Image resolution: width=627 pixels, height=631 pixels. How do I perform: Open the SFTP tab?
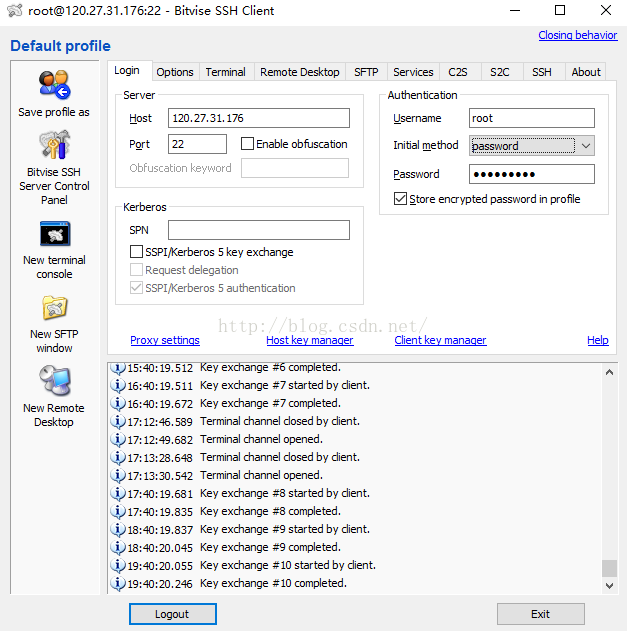(x=366, y=72)
